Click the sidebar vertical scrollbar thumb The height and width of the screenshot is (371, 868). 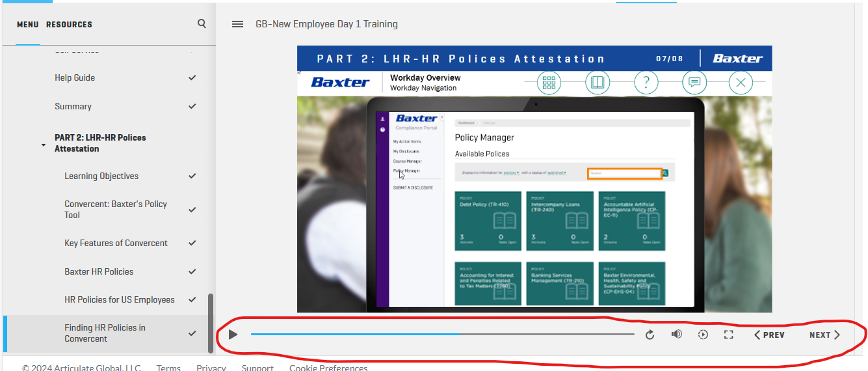tap(210, 323)
